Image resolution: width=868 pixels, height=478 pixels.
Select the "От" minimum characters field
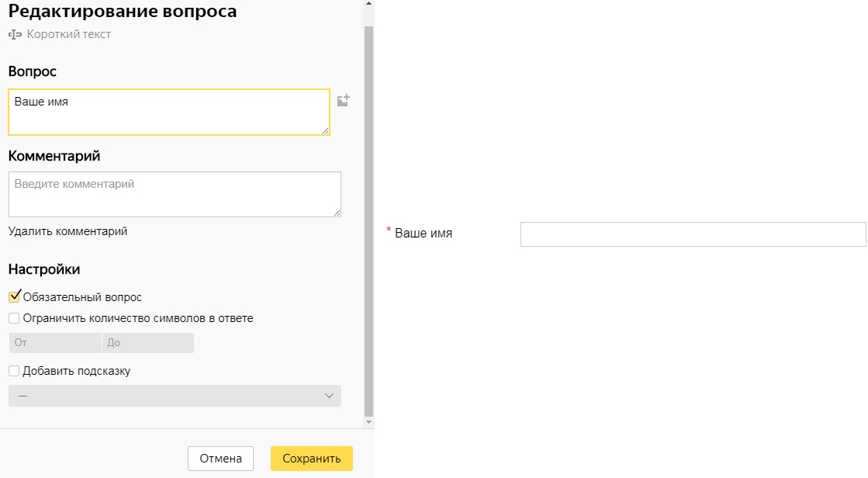54,343
